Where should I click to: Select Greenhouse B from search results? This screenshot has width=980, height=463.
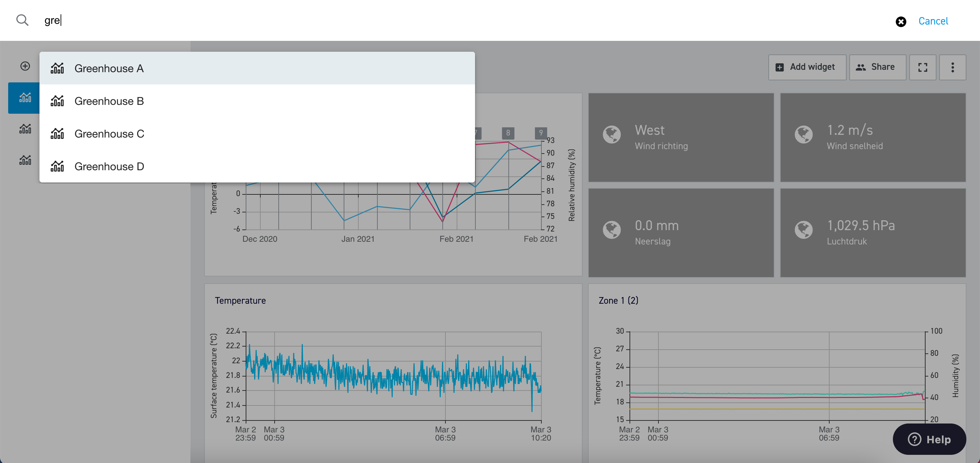[x=257, y=101]
